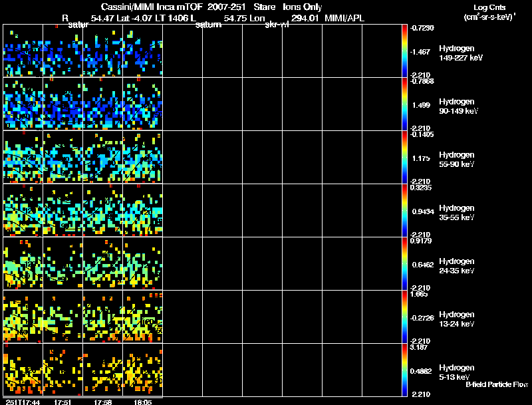Click the colorbar midpoint value '0.9434'
532x405 pixels.
click(x=423, y=211)
